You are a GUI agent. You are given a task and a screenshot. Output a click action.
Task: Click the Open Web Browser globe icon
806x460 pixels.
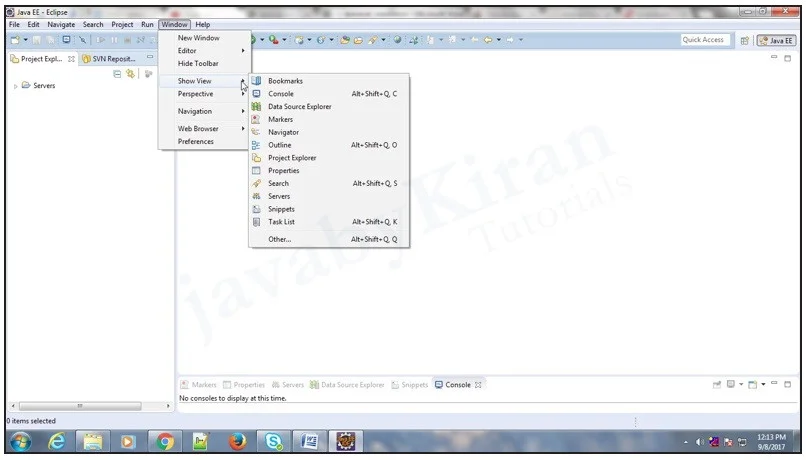click(x=397, y=40)
